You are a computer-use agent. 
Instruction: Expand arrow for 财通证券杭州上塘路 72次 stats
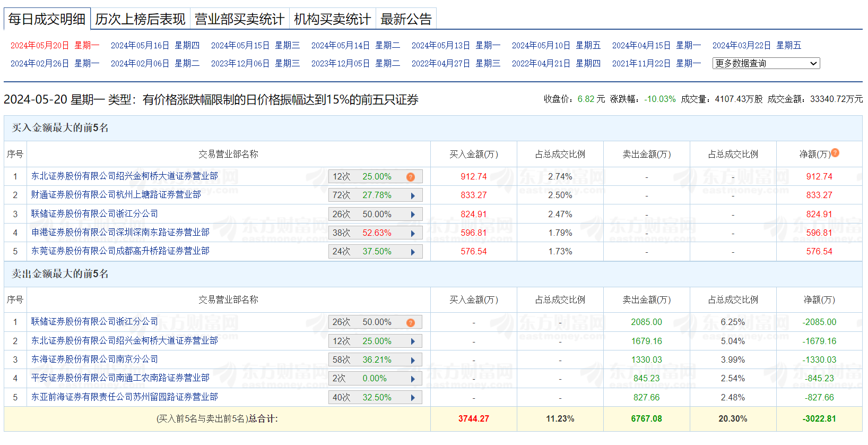point(413,196)
